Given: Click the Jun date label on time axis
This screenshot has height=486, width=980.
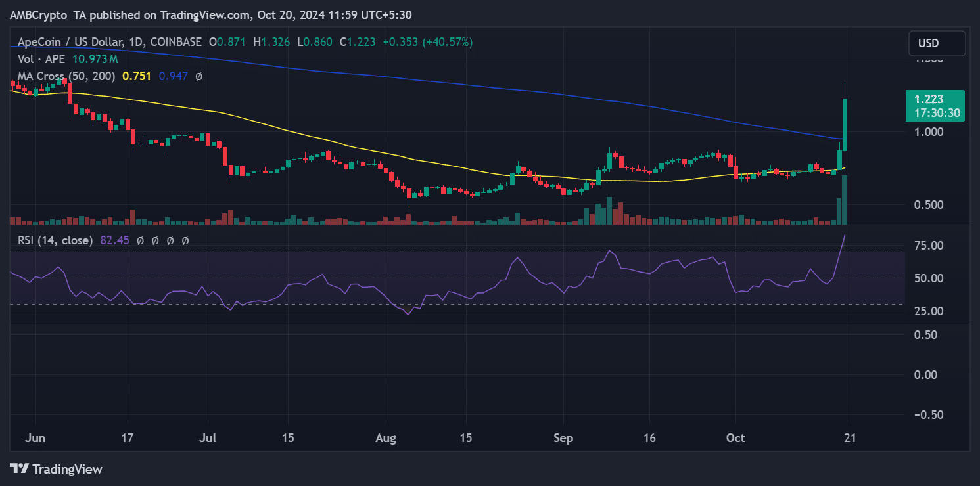Looking at the screenshot, I should pyautogui.click(x=35, y=438).
